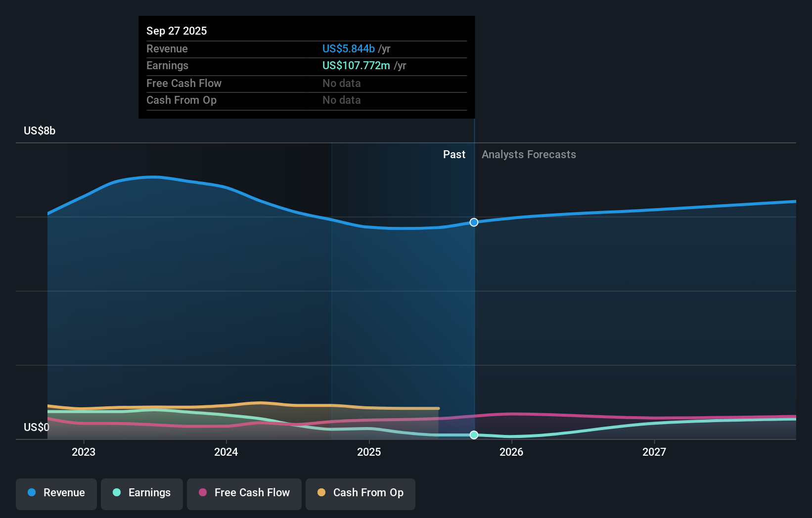Viewport: 812px width, 518px height.
Task: Toggle the Free Cash Flow series visibility
Action: (x=244, y=494)
